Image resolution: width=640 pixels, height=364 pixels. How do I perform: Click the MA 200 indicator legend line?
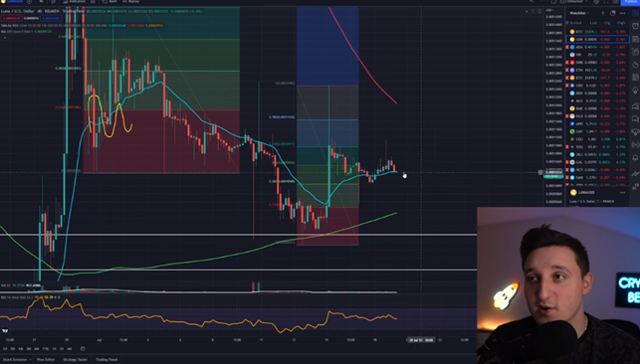pos(26,32)
